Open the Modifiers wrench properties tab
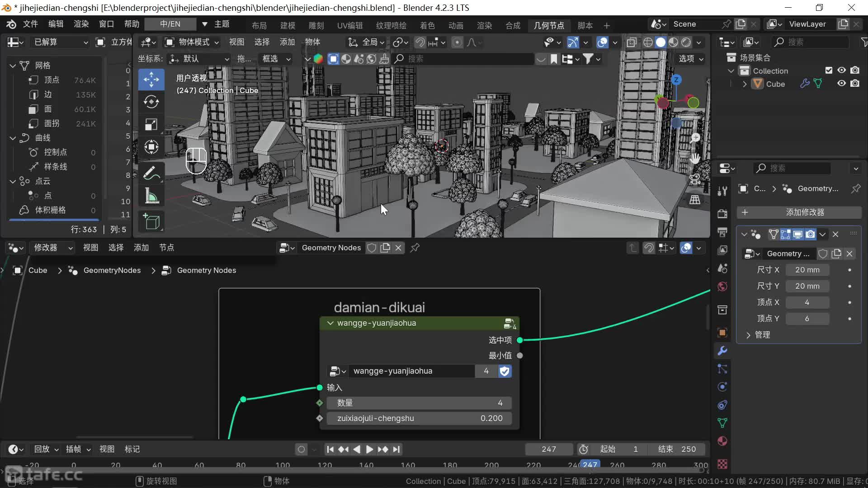Screen dimensions: 868x488 tap(722, 351)
